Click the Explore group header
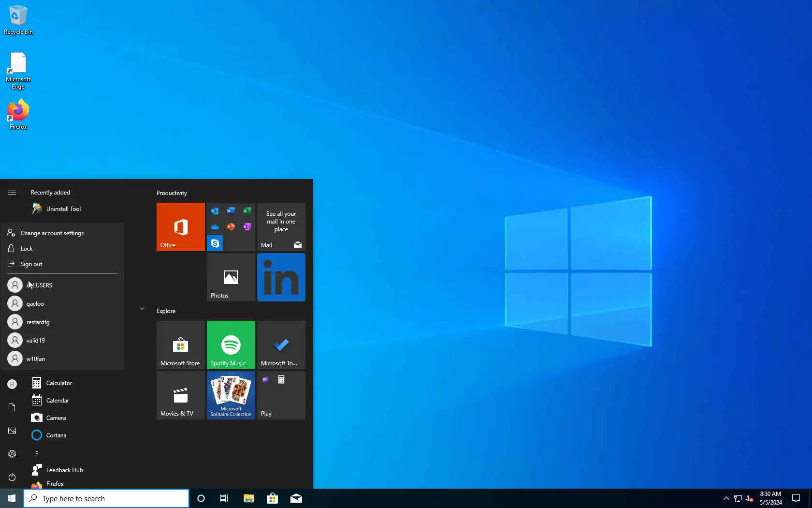 pyautogui.click(x=166, y=311)
